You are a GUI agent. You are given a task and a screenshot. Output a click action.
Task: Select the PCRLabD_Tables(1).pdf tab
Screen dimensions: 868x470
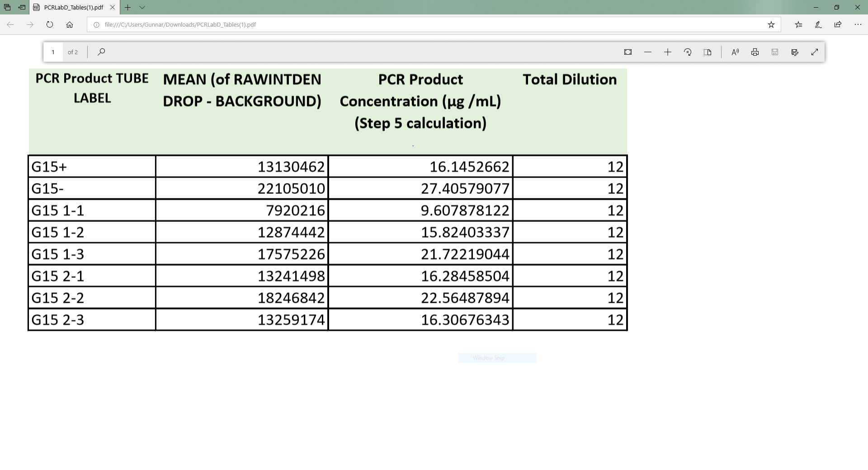point(74,7)
